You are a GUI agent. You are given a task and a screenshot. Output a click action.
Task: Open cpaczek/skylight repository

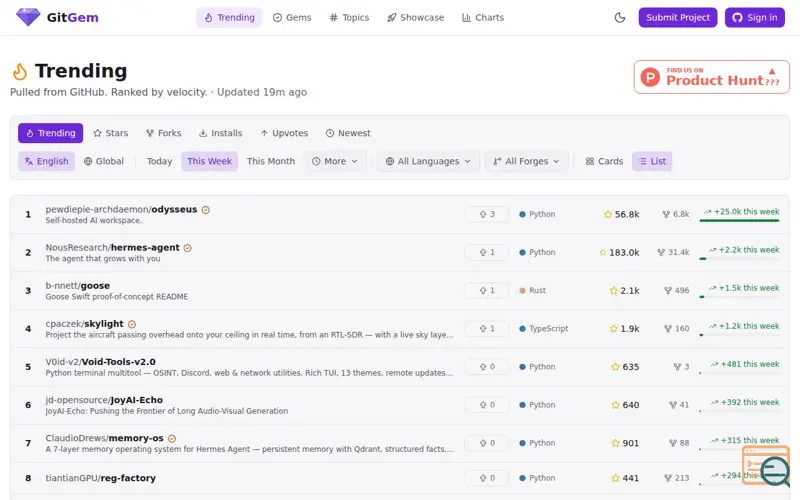pos(84,323)
